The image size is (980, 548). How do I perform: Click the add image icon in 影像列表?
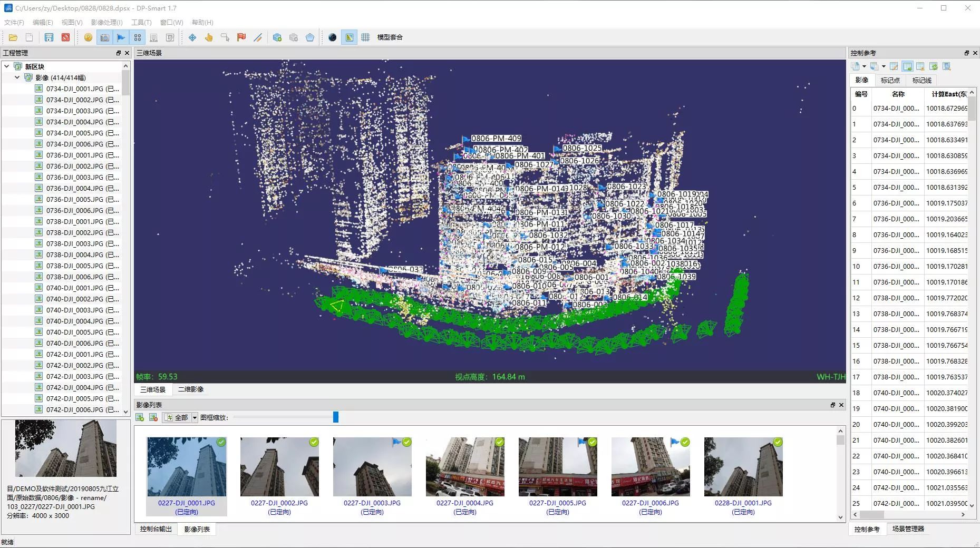pyautogui.click(x=140, y=417)
